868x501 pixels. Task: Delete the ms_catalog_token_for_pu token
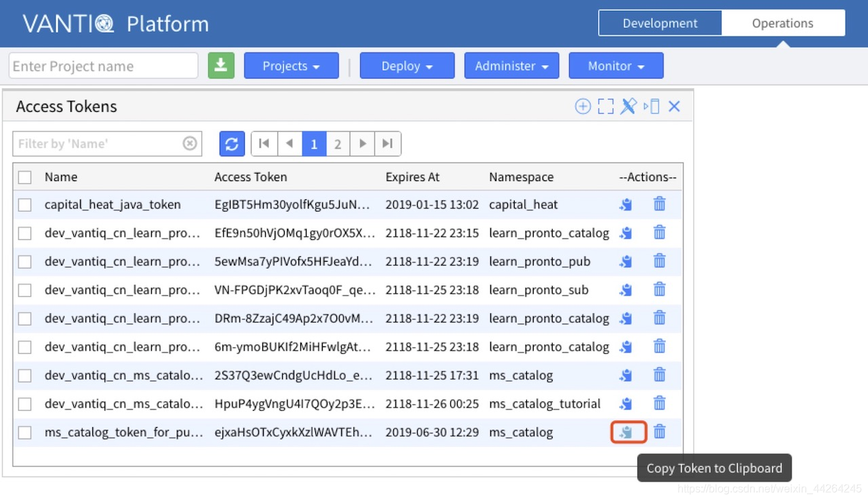point(659,432)
